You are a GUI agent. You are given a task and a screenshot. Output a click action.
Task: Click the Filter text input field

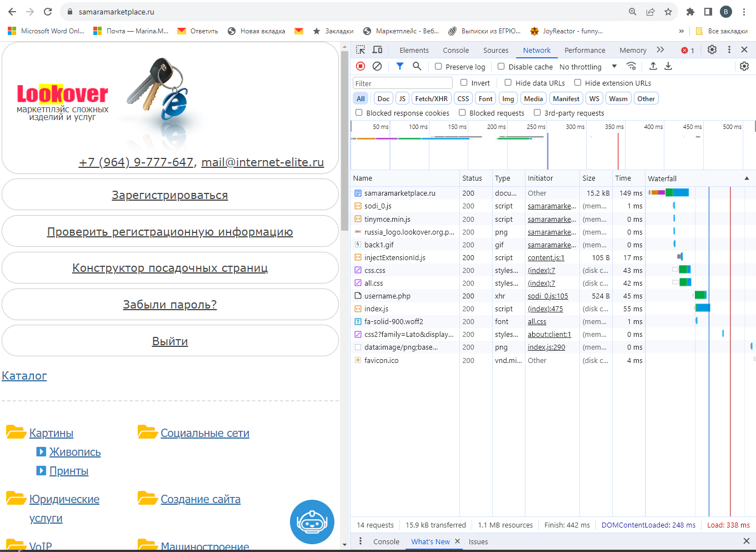point(403,83)
